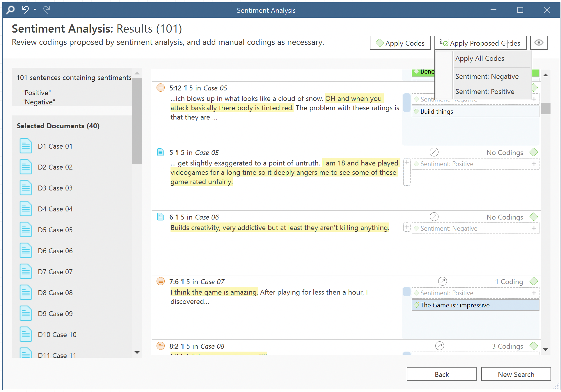The width and height of the screenshot is (561, 392).
Task: Click the orange memo icon next to 7:6
Action: (160, 281)
